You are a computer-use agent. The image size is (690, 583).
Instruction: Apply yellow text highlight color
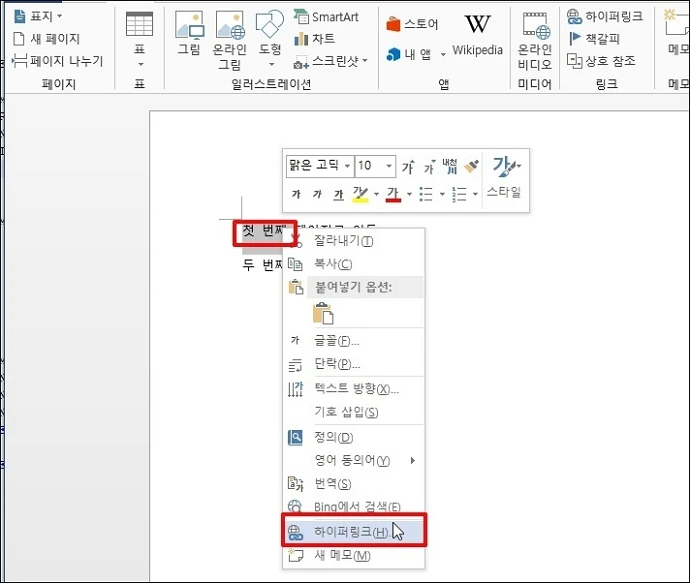point(360,194)
